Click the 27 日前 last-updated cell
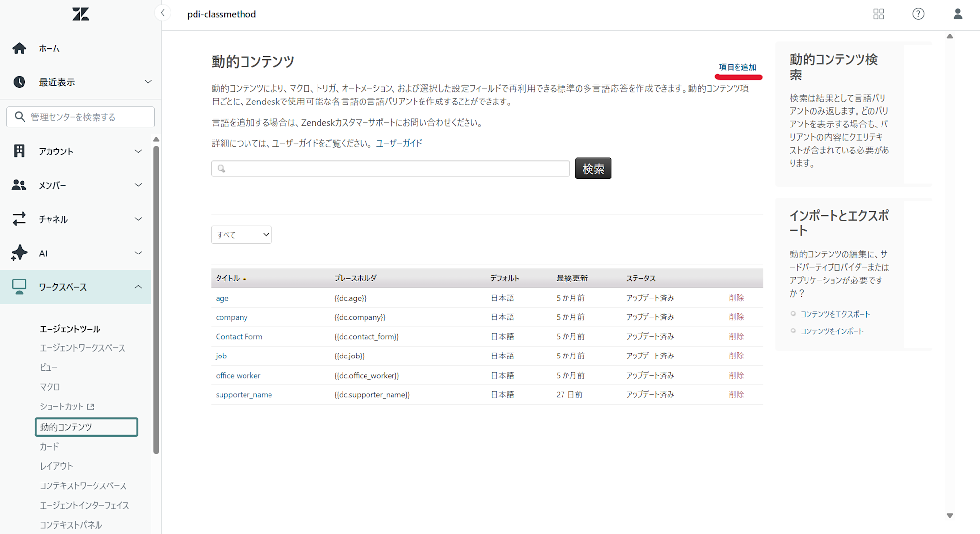The image size is (980, 534). coord(569,395)
